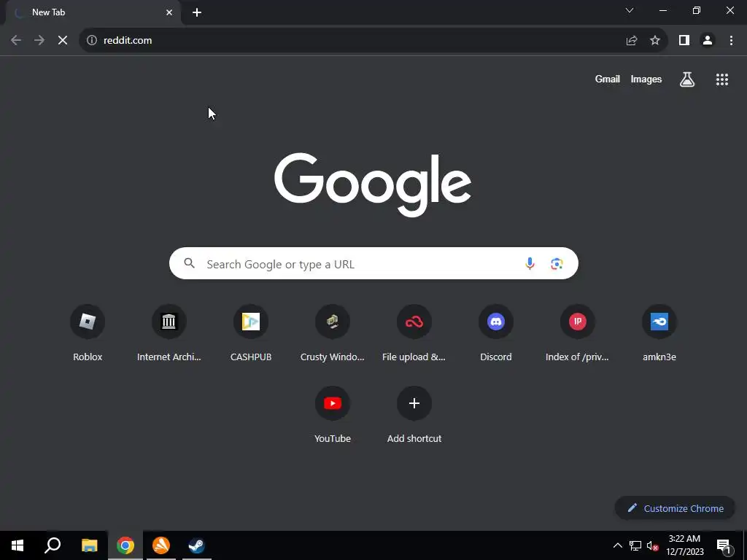Open Windows taskbar search
The height and width of the screenshot is (560, 747).
[53, 545]
